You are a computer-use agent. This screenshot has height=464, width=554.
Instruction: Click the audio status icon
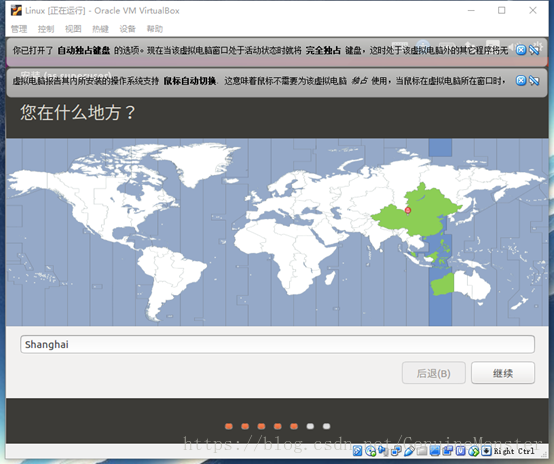point(382,451)
